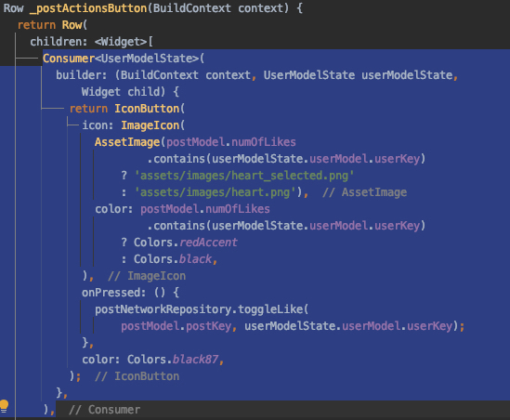Click 'ImageIcon' constructor after icon:
Image resolution: width=510 pixels, height=420 pixels.
click(150, 125)
